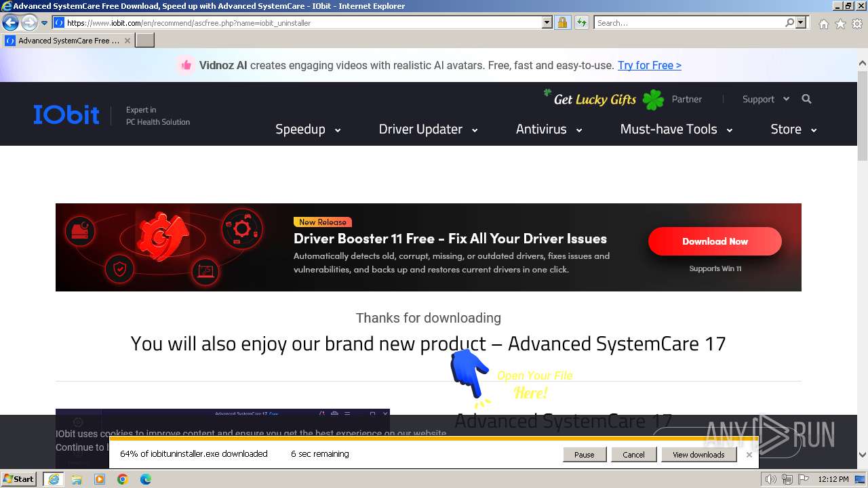
Task: Click the Thanks for downloading text
Action: (429, 318)
